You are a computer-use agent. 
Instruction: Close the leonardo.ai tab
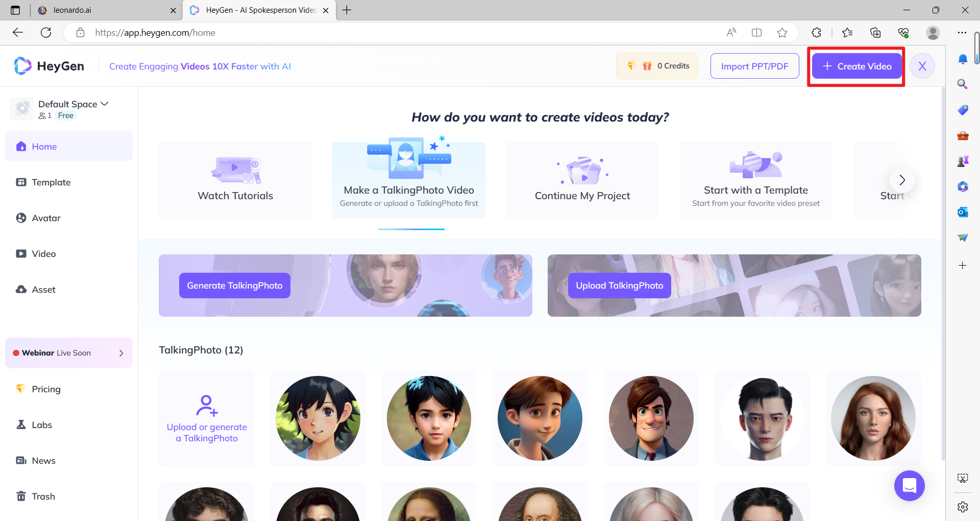coord(173,10)
